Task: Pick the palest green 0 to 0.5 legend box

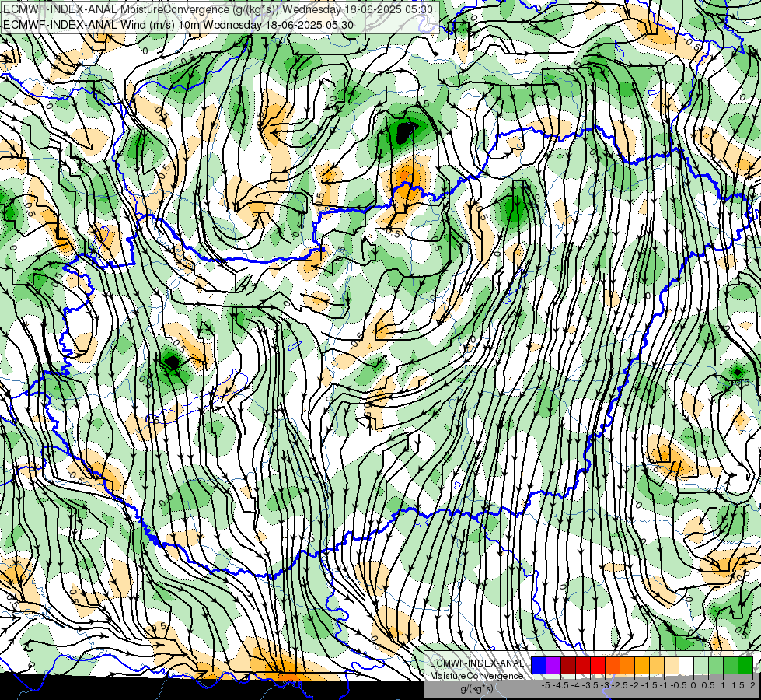Action: pos(701,665)
